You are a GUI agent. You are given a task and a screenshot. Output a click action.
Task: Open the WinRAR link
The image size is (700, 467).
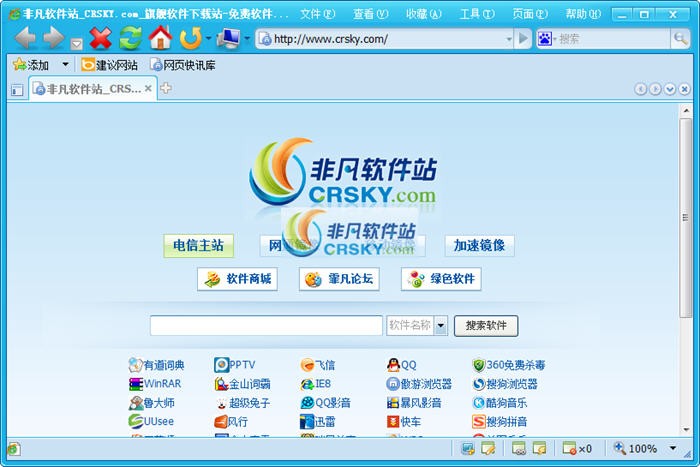point(155,384)
